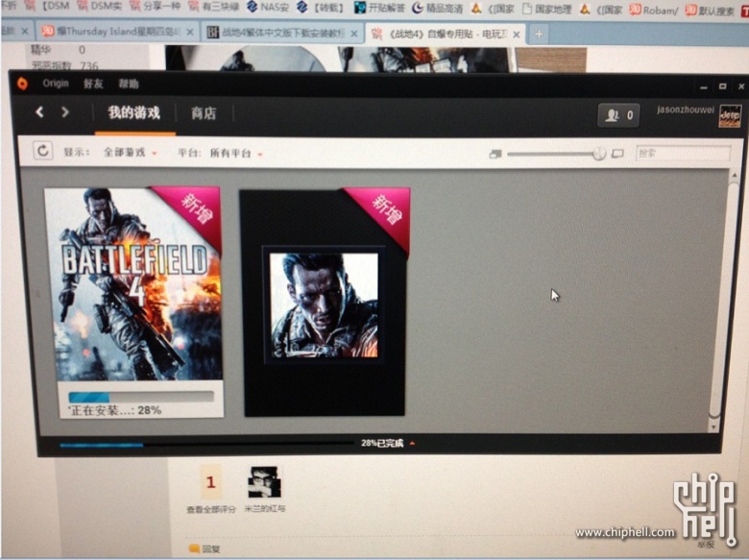Maximize the Origin window

[x=723, y=86]
